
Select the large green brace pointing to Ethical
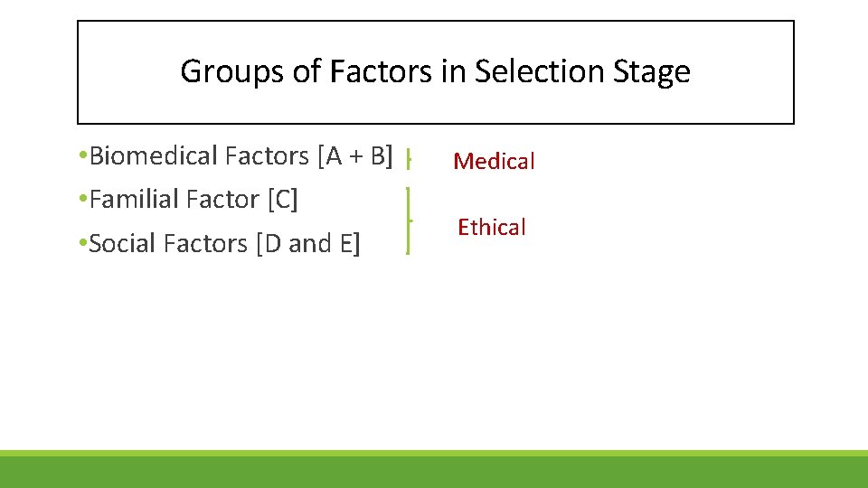point(409,221)
